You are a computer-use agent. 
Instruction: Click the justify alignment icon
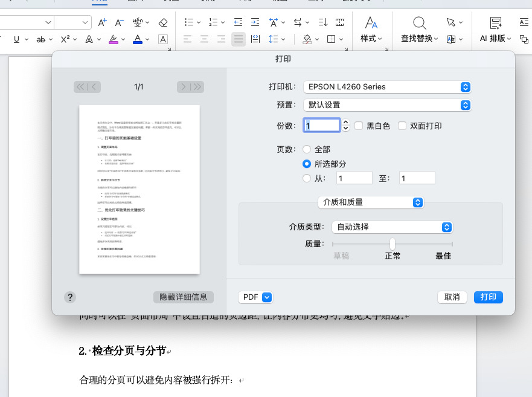[239, 39]
